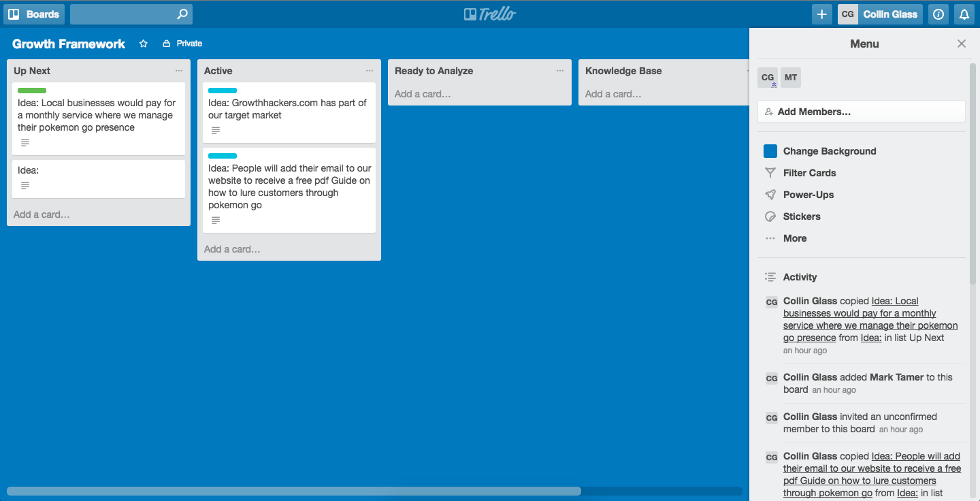980x501 pixels.
Task: Open the Collin Glass profile avatar
Action: (847, 14)
